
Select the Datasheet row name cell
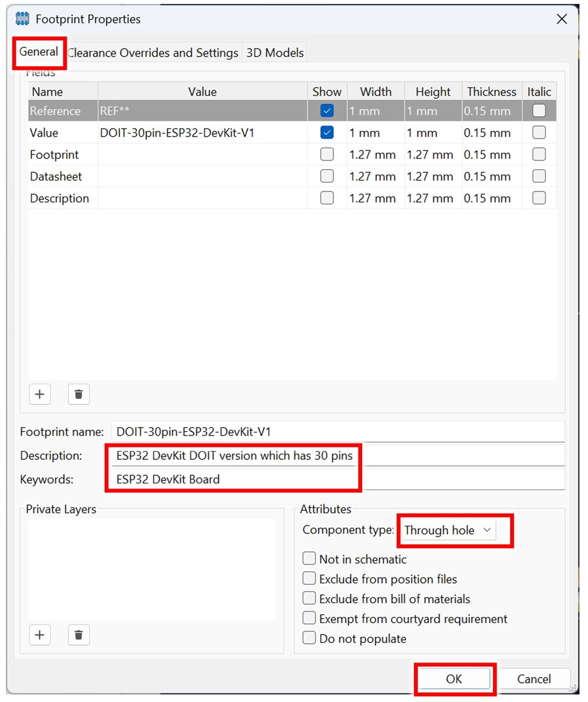point(63,176)
